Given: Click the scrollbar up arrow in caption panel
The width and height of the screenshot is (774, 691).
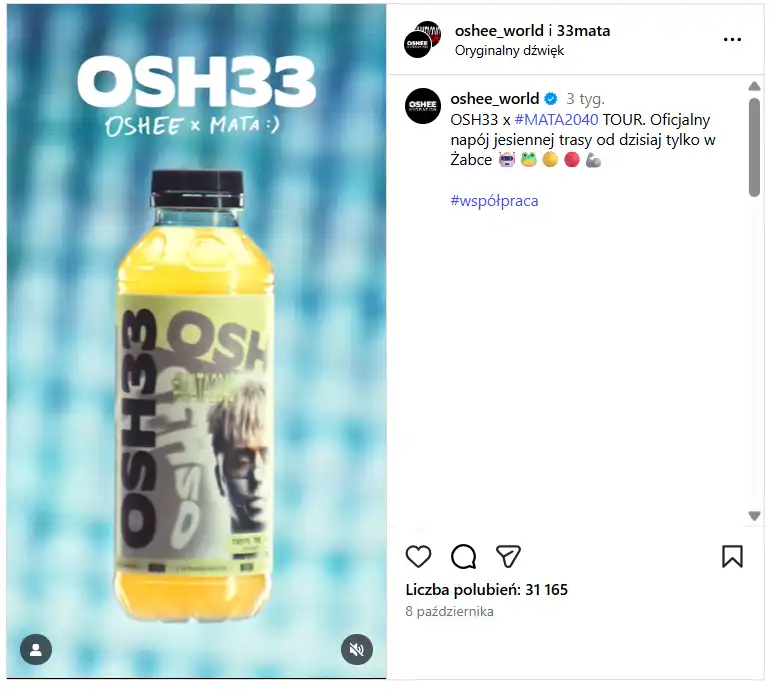Looking at the screenshot, I should click(x=754, y=86).
